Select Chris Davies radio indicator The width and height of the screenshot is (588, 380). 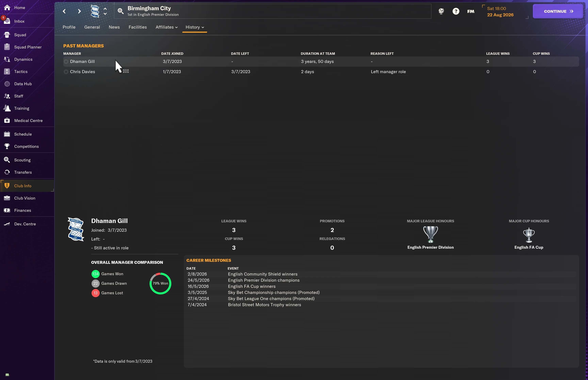[x=66, y=72]
